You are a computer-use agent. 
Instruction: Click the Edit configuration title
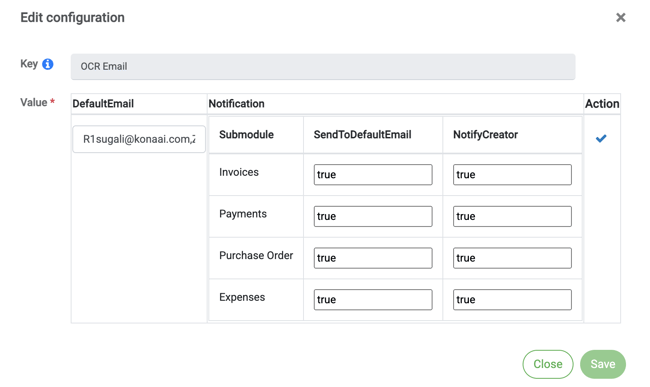coord(73,17)
